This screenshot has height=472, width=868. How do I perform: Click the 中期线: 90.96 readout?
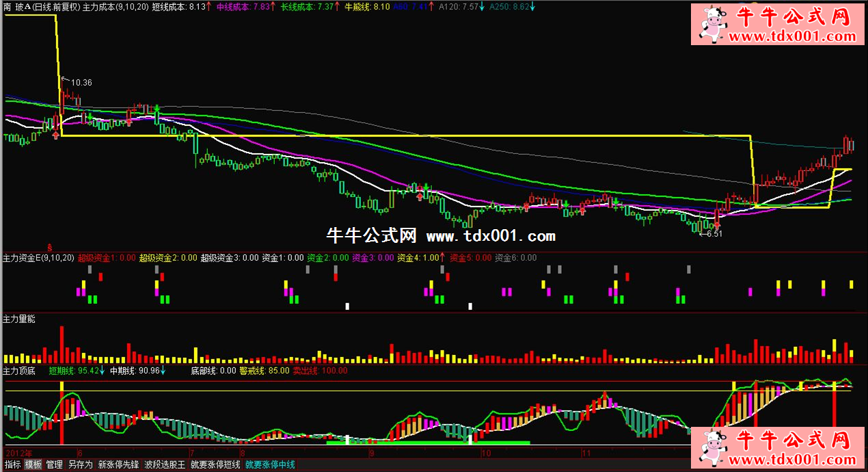click(x=134, y=371)
